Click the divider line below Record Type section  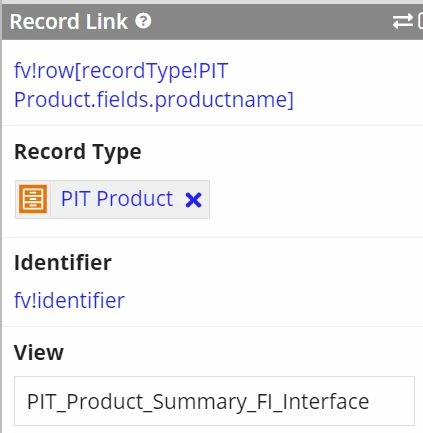[212, 237]
